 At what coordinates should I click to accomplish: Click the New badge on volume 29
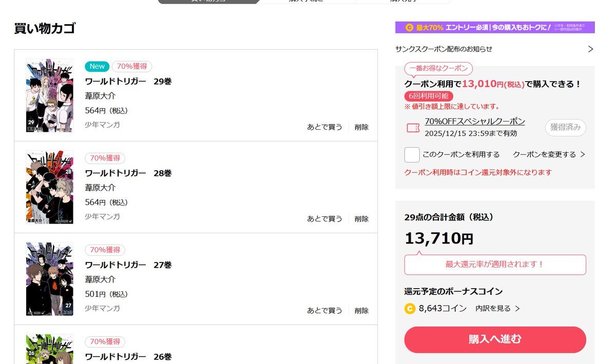click(x=97, y=66)
